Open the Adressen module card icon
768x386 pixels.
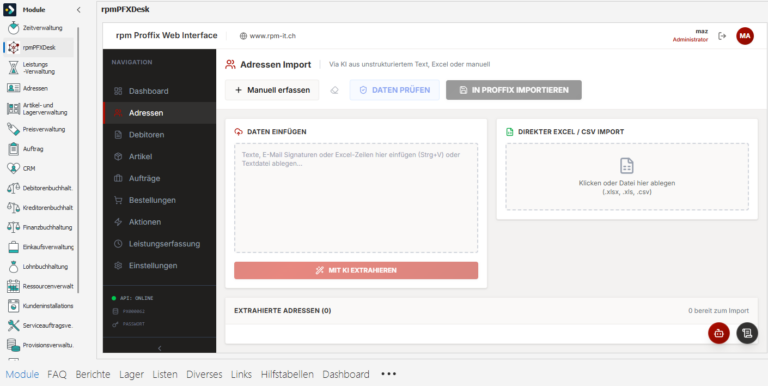pos(13,88)
